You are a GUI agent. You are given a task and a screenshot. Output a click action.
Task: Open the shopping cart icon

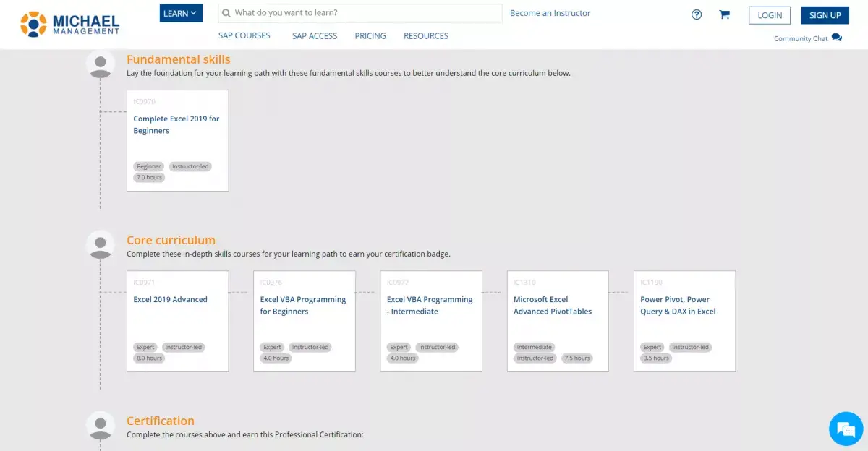tap(724, 14)
